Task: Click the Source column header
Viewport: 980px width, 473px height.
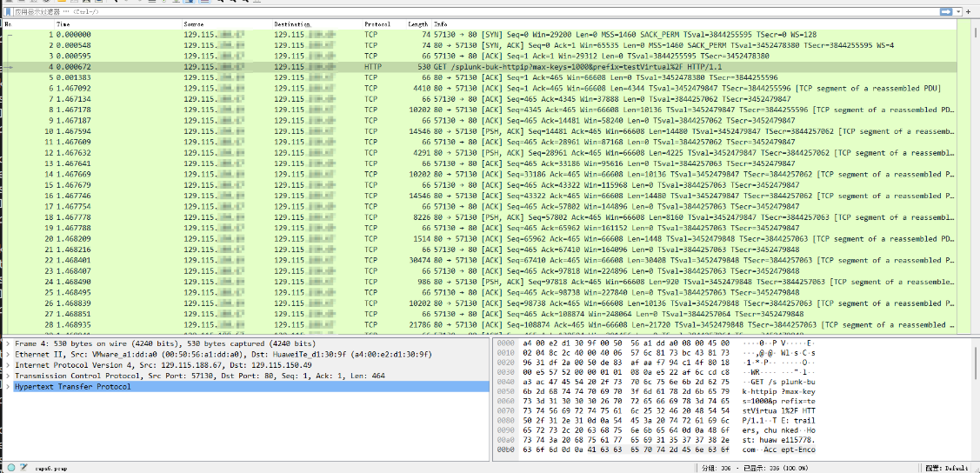Action: pyautogui.click(x=195, y=23)
